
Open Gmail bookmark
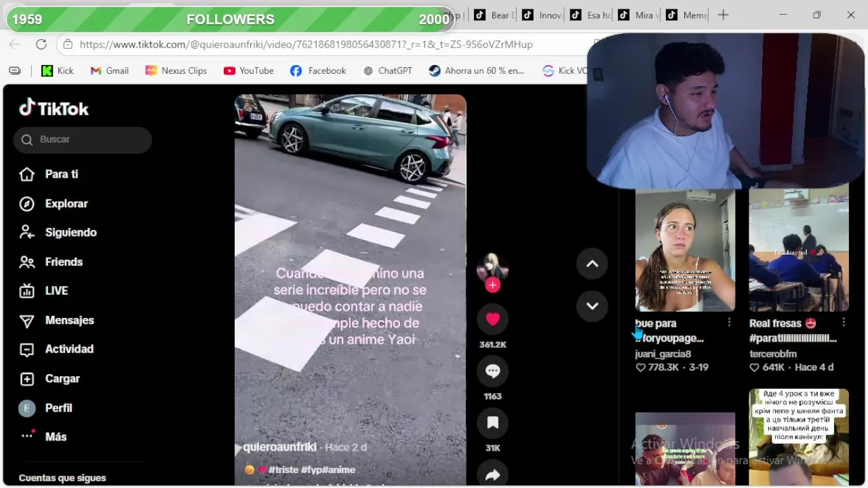(x=109, y=70)
